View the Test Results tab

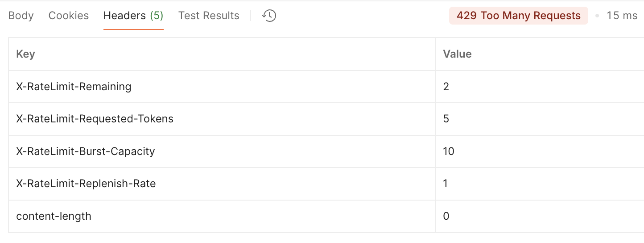tap(209, 16)
